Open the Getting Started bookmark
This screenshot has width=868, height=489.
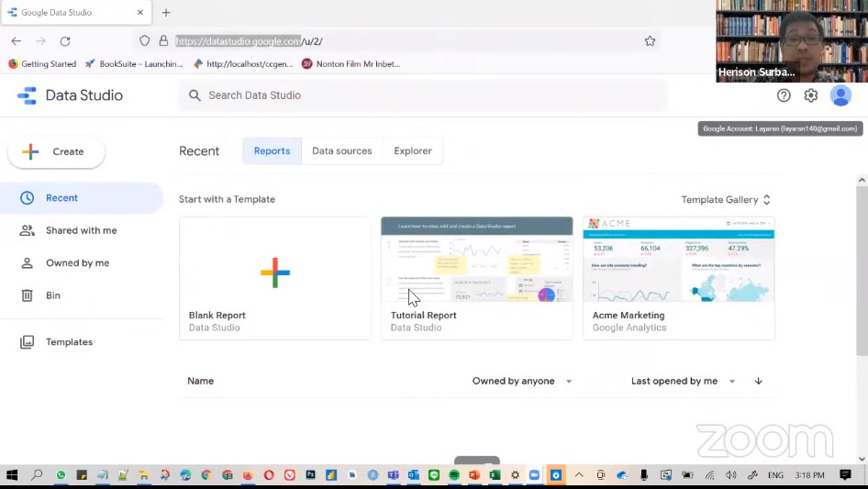click(x=42, y=63)
